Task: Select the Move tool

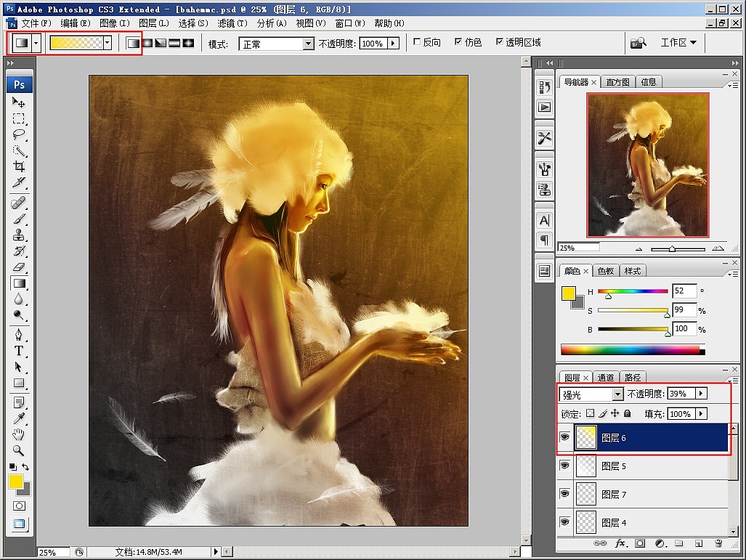Action: click(x=20, y=102)
